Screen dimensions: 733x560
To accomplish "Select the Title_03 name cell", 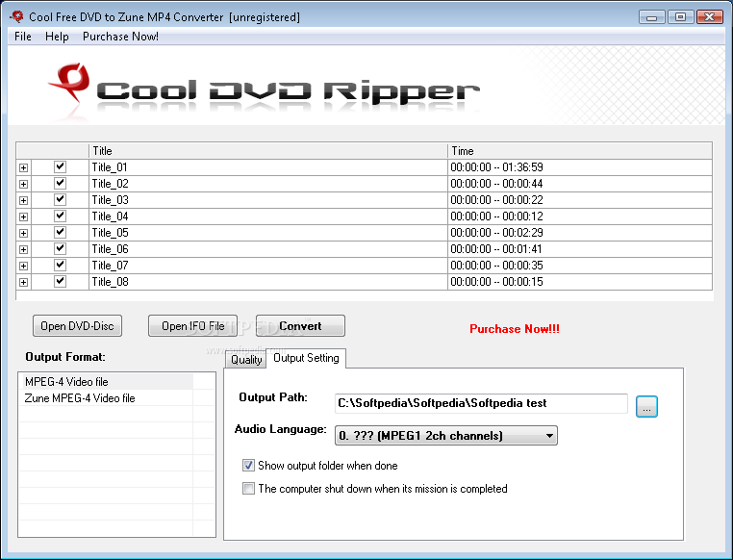I will click(x=267, y=200).
